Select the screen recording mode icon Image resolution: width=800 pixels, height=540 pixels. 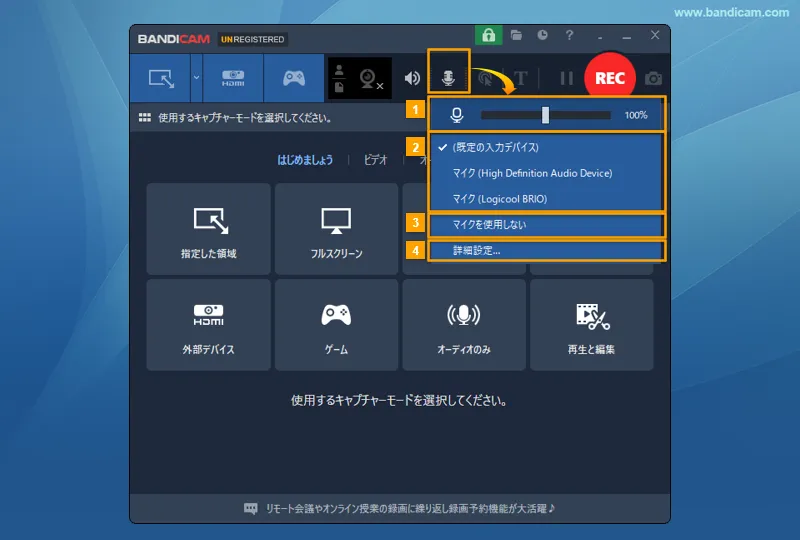point(161,78)
